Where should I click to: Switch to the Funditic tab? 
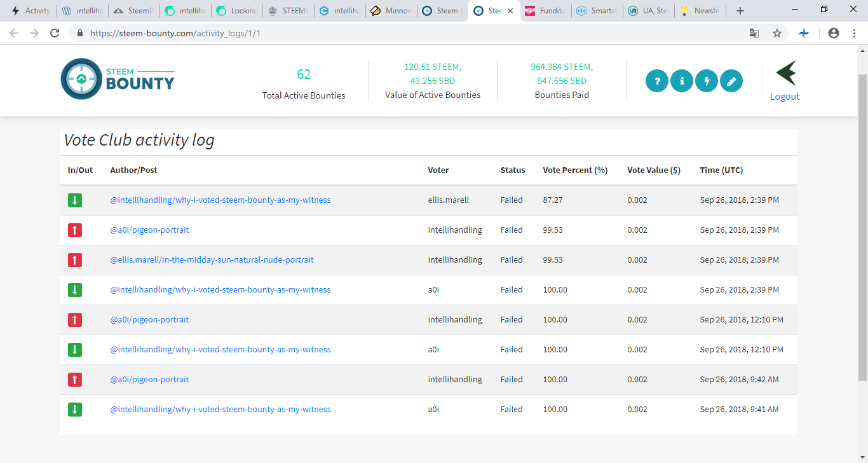click(546, 11)
